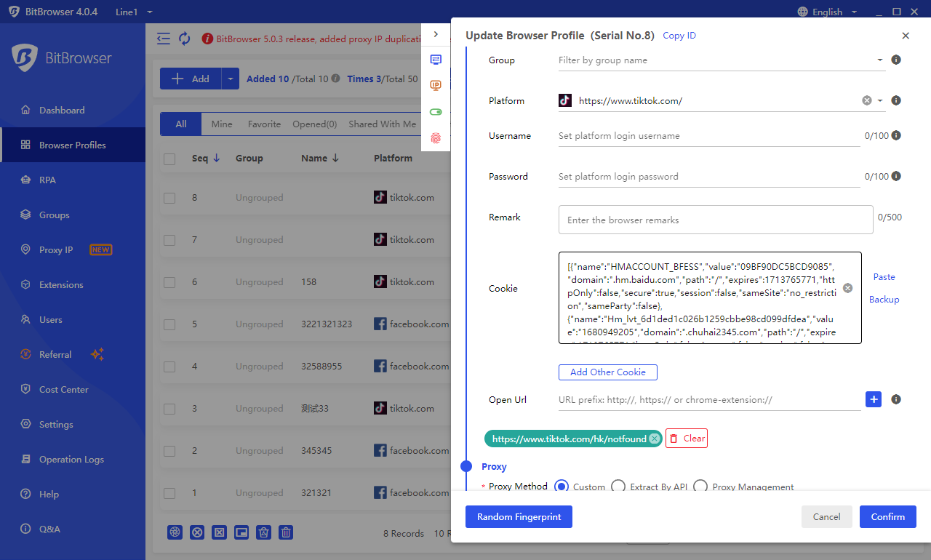Select the Custom proxy method radio

[561, 487]
